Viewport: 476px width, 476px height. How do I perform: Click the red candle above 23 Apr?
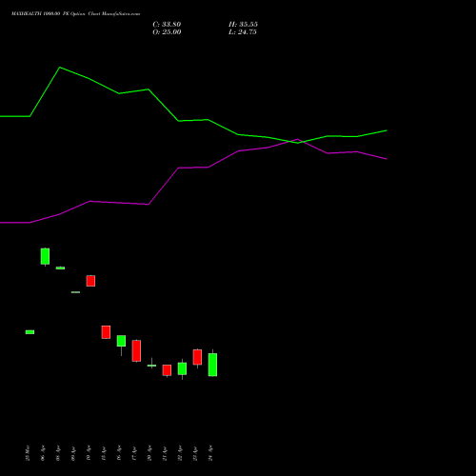coord(197,357)
